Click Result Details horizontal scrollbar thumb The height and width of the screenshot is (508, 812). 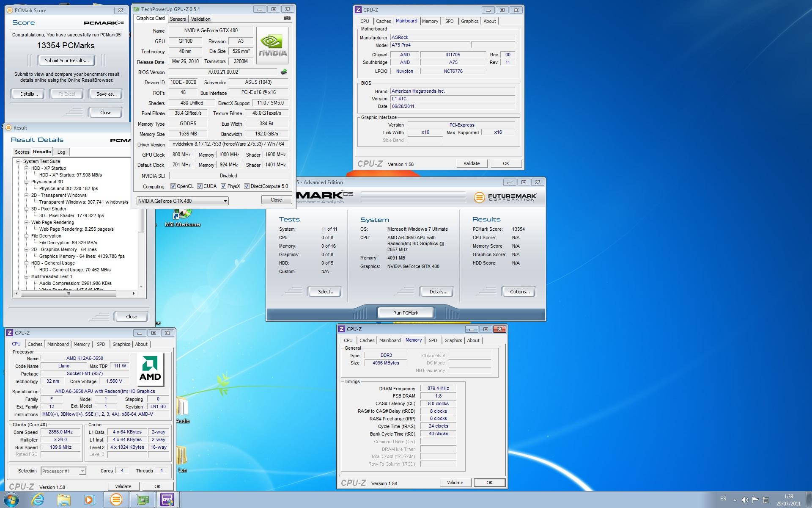(x=68, y=293)
